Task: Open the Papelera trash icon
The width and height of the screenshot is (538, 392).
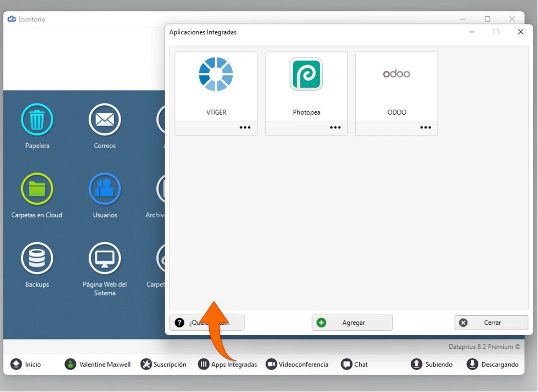Action: pyautogui.click(x=37, y=120)
